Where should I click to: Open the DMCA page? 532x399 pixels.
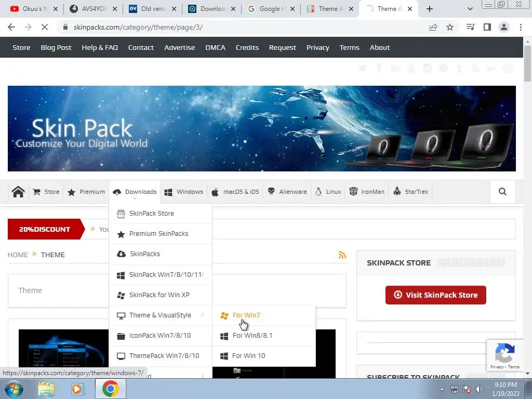[215, 47]
